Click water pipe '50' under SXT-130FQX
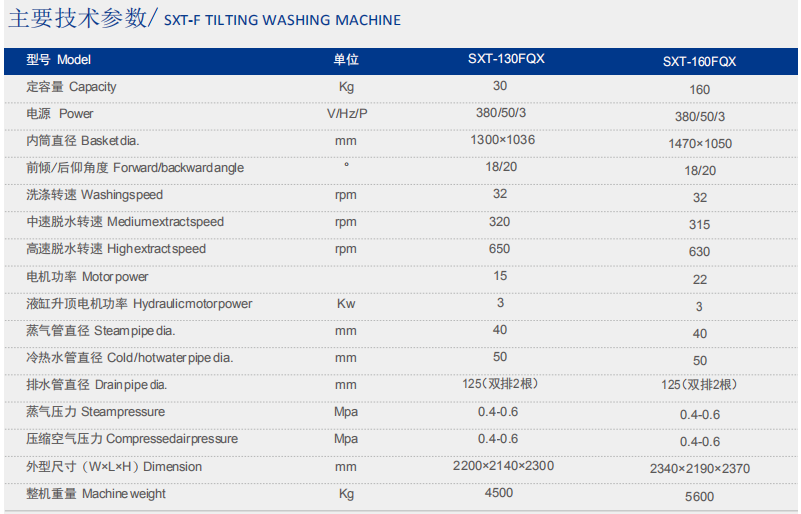Image resolution: width=801 pixels, height=514 pixels. coord(500,357)
